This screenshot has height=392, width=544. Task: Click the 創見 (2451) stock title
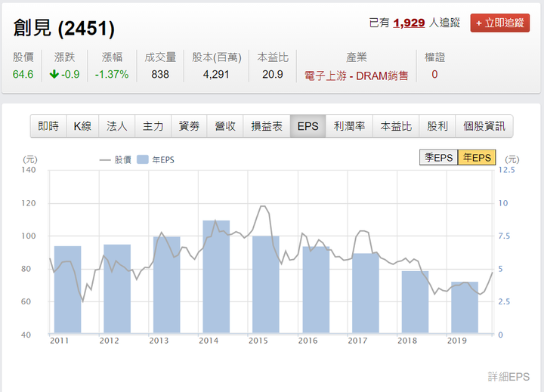tap(63, 28)
